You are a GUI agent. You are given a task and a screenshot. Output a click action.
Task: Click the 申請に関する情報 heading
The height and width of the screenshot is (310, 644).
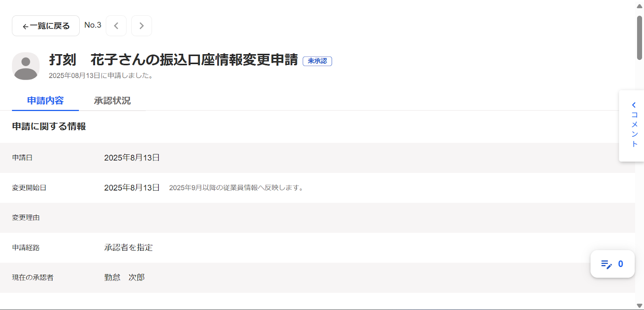pos(49,126)
